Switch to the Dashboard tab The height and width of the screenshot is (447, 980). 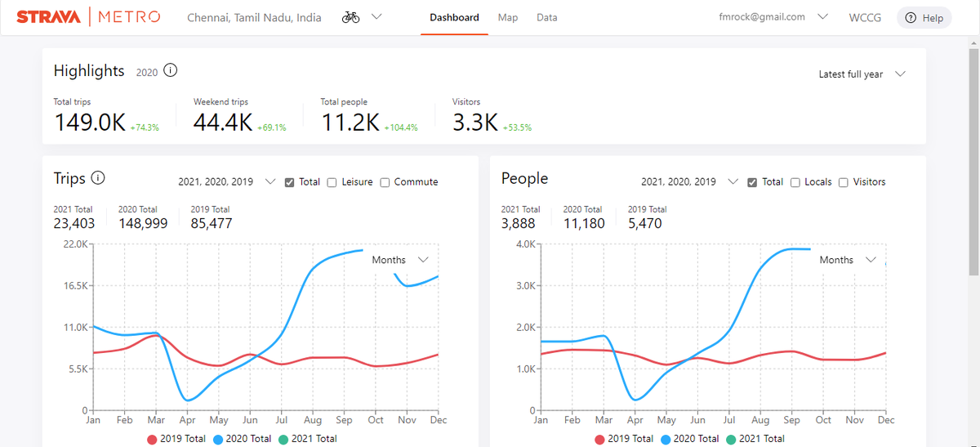click(x=454, y=17)
